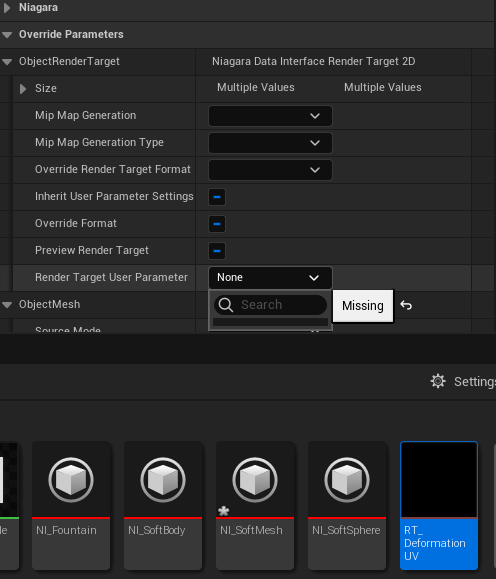Click the reset-to-default arrow icon
This screenshot has width=496, height=579.
(x=406, y=305)
